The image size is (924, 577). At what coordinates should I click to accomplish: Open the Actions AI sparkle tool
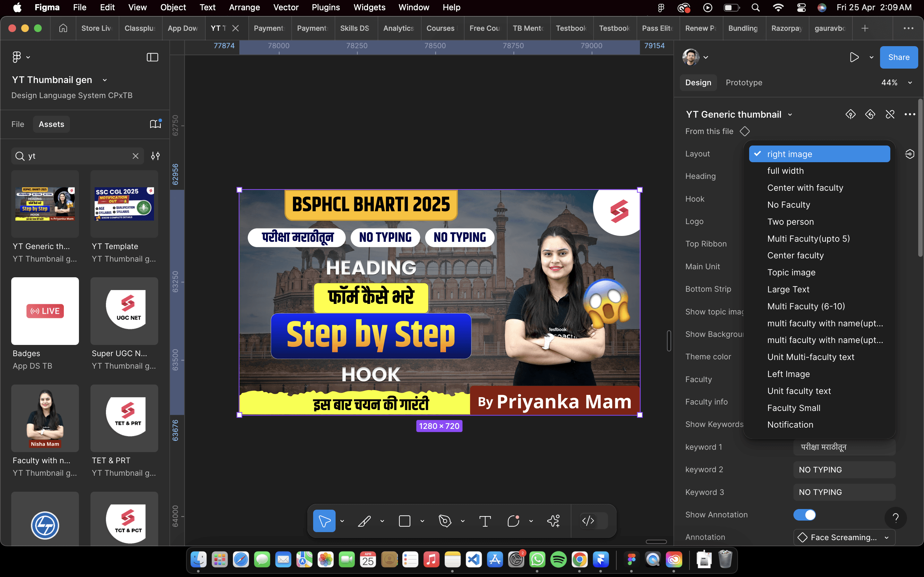coord(553,521)
